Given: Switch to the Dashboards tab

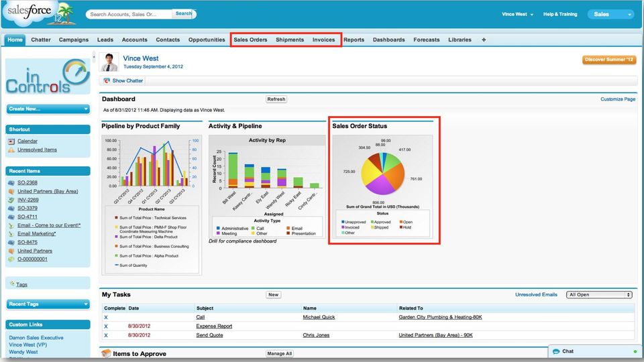Looking at the screenshot, I should coord(388,40).
